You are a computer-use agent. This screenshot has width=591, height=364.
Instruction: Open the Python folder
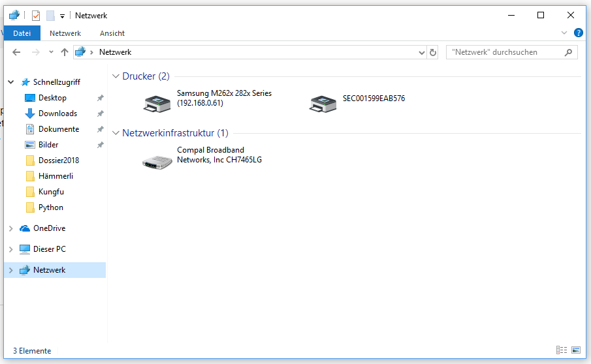(x=50, y=207)
